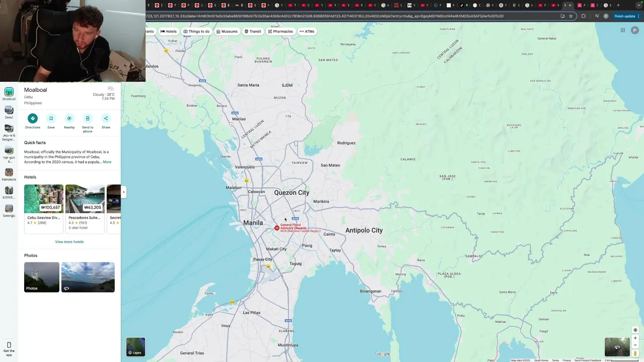Open the Moalboal recent item in the sidebar
The height and width of the screenshot is (362, 644).
9,94
